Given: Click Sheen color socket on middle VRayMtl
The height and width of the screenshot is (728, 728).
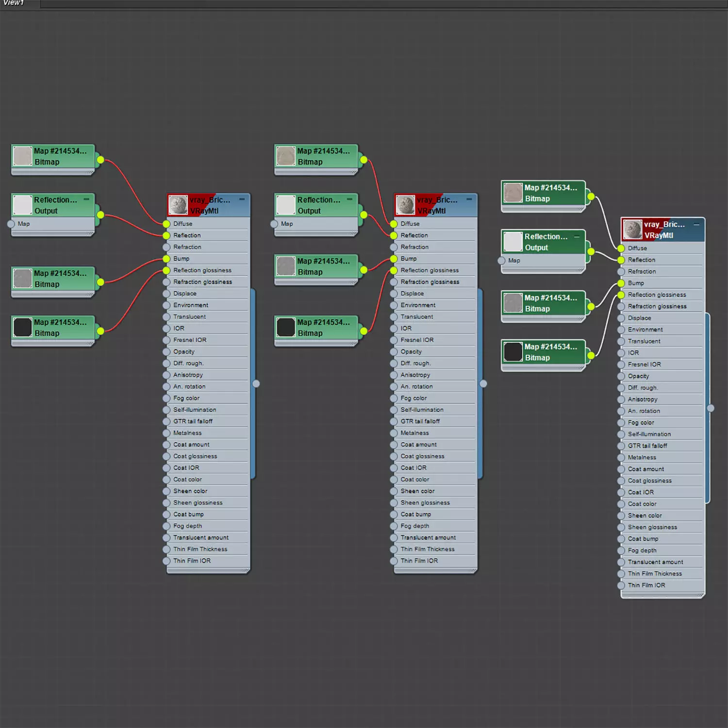Looking at the screenshot, I should [x=394, y=491].
